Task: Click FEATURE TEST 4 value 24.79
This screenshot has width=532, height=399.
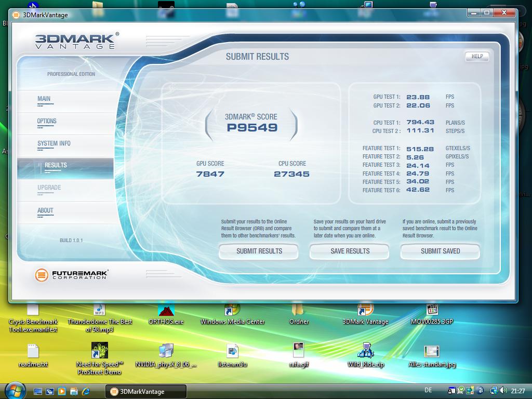Action: pos(418,174)
